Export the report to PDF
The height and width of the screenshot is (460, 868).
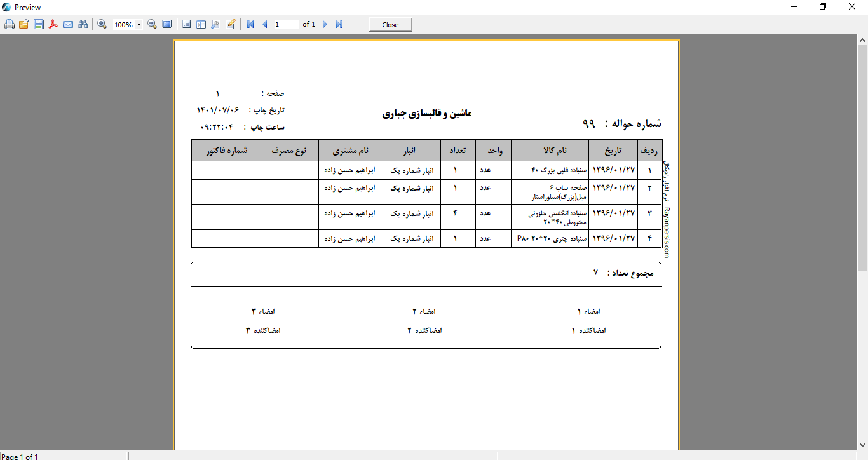click(x=53, y=24)
